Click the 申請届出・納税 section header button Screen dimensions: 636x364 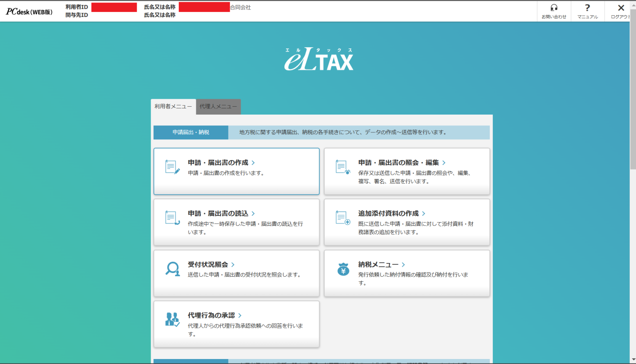[x=190, y=132]
